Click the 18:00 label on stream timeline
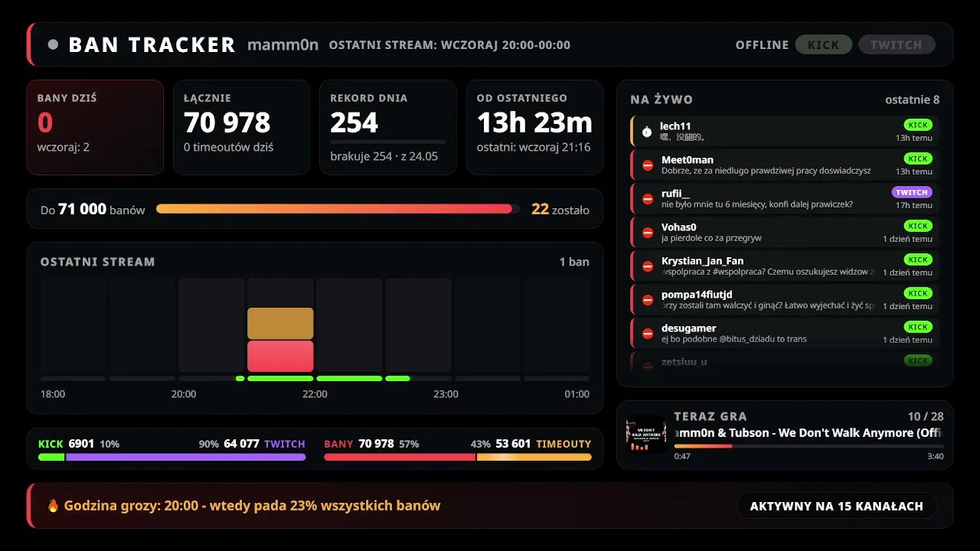 (x=53, y=394)
